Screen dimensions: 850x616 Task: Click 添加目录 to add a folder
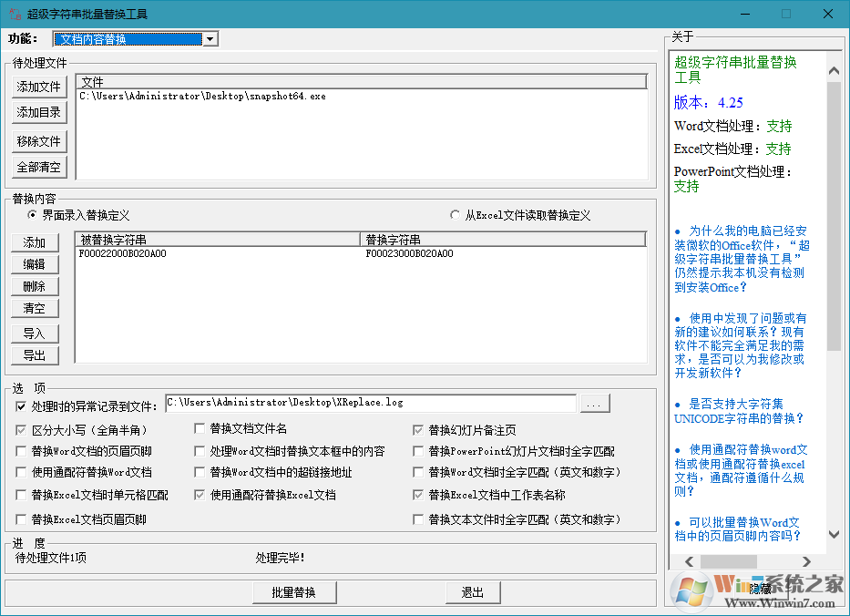pyautogui.click(x=38, y=113)
